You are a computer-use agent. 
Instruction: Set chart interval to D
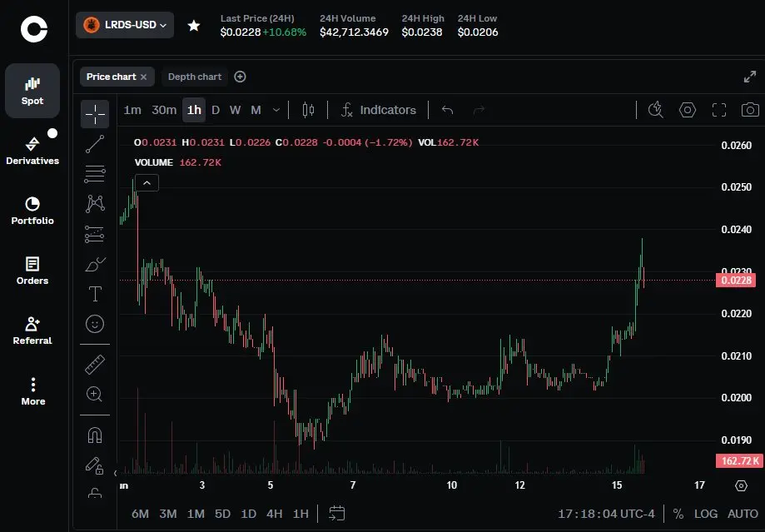coord(216,110)
